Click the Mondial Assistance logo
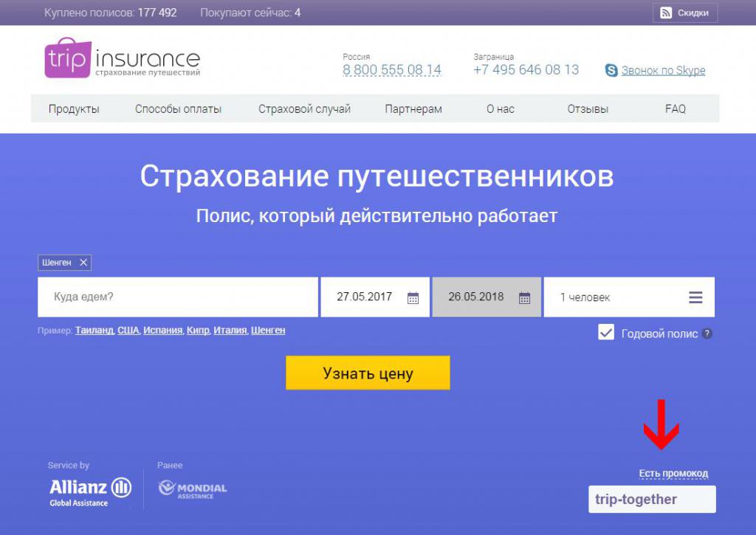The image size is (756, 535). click(x=193, y=489)
